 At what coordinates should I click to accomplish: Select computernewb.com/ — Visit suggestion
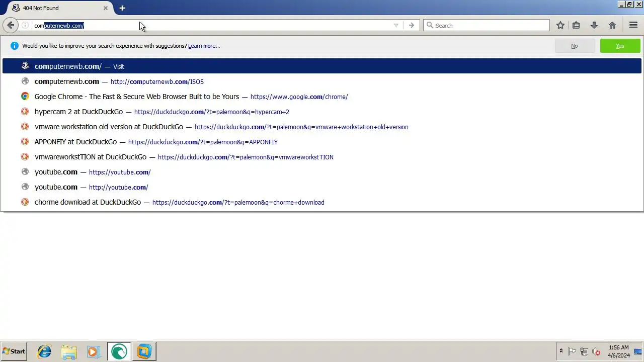[322, 66]
